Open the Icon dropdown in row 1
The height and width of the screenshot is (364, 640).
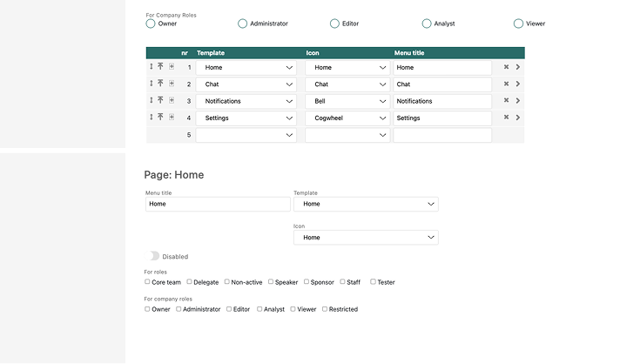[347, 68]
